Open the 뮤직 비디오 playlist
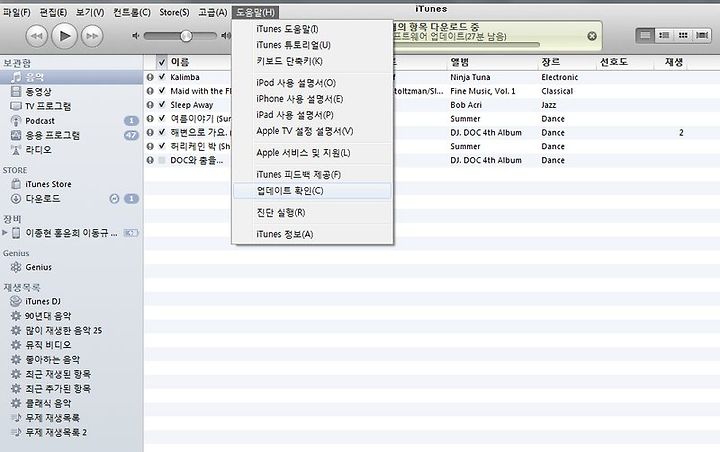Viewport: 720px width, 452px height. click(48, 345)
